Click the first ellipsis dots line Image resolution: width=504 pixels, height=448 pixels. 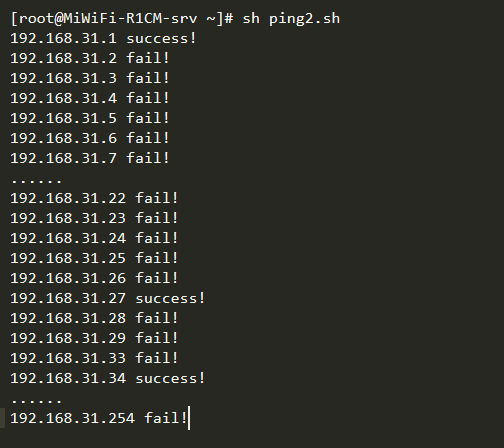[x=36, y=182]
